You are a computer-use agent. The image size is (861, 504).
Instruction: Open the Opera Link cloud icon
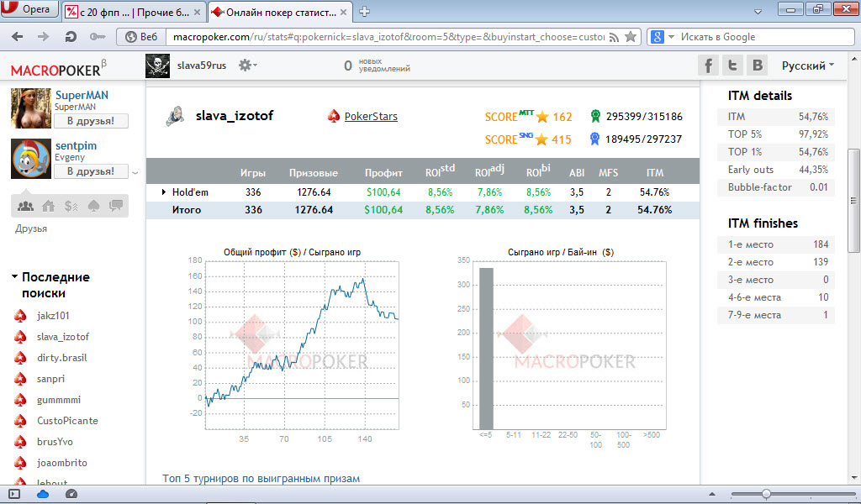[43, 494]
